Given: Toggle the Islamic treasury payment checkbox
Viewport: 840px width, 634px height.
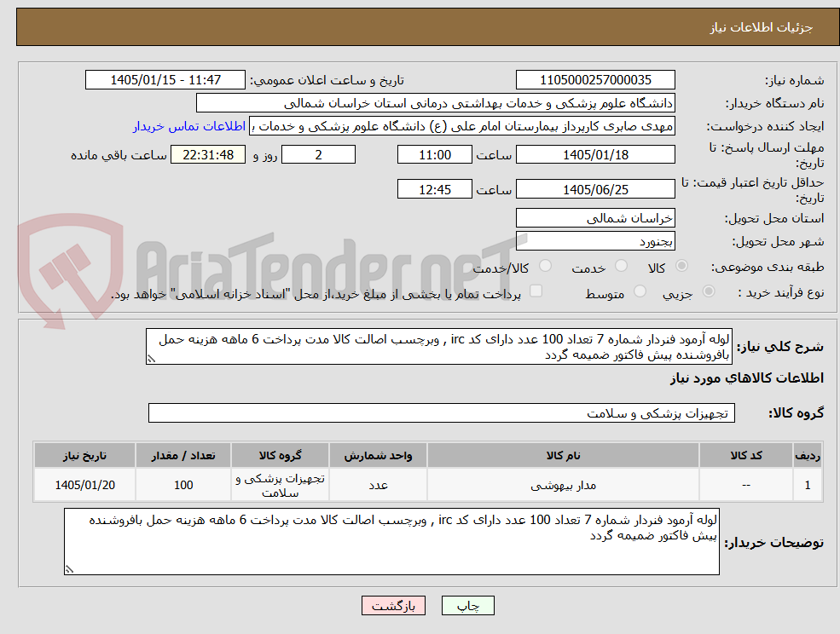Looking at the screenshot, I should (536, 291).
